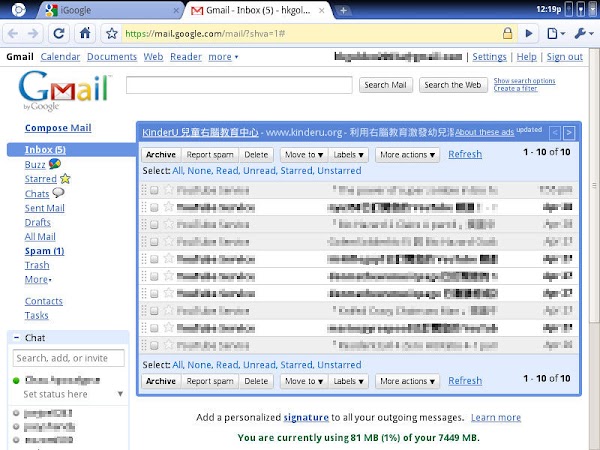This screenshot has height=450, width=600.
Task: Click the Gmail logo
Action: tap(64, 90)
